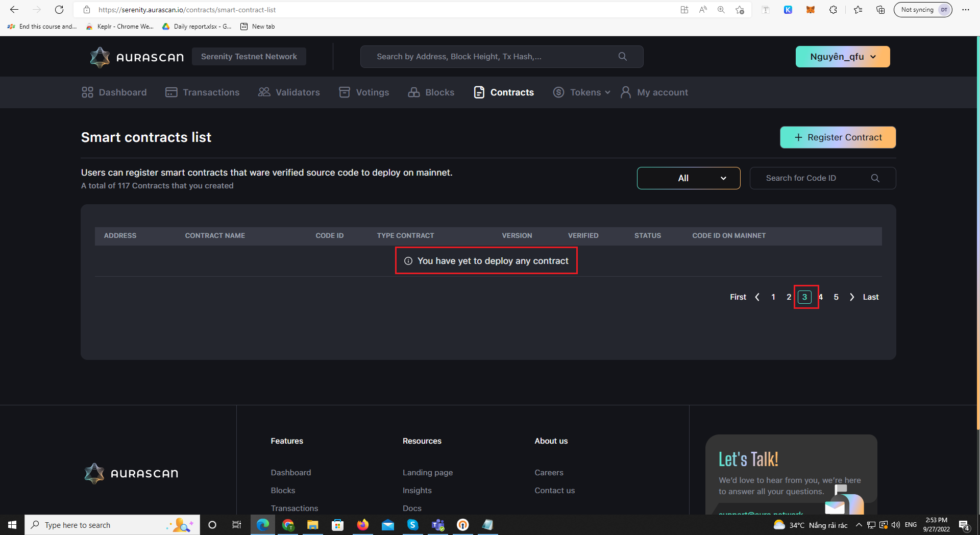Open the Blocks section via its icon
Screen dimensions: 980x535
click(413, 92)
